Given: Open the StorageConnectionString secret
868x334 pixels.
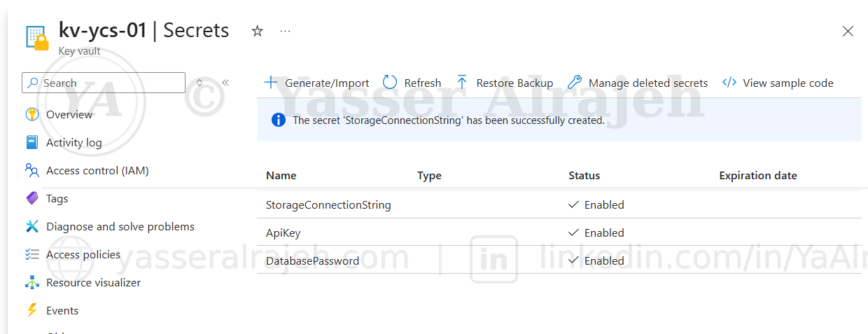Looking at the screenshot, I should 328,205.
